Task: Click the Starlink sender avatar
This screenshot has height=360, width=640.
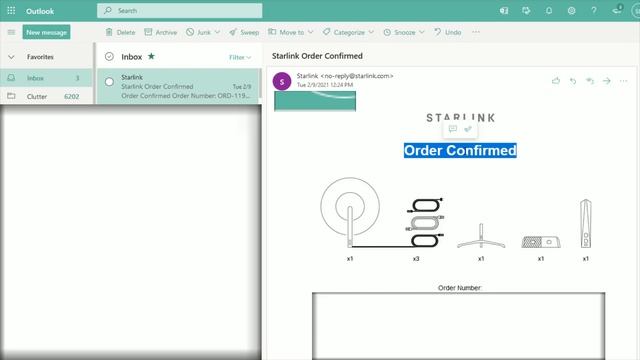Action: tap(282, 81)
